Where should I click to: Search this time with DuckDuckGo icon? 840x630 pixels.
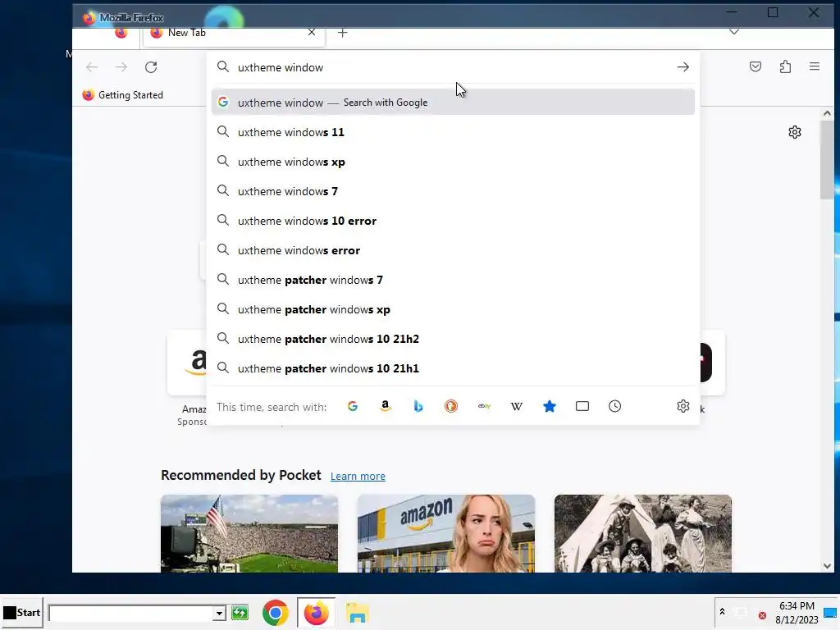(x=451, y=406)
